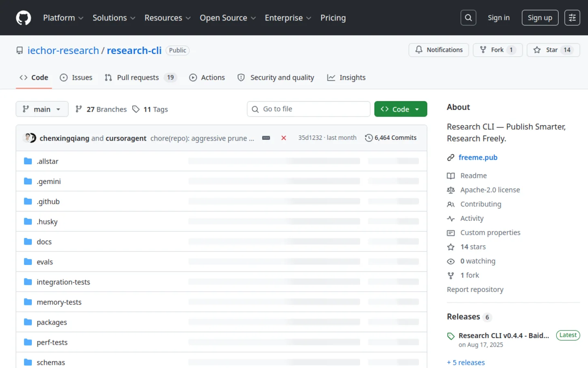Click the .husky folder icon
Screen dimensions: 588x368
pyautogui.click(x=28, y=221)
